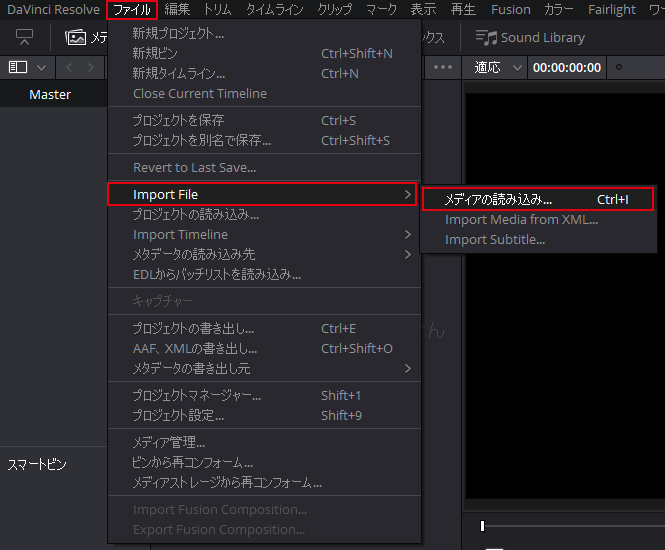Screen dimensions: 665x550
Task: Open プロジェクト設定... from the menu
Action: pos(265,416)
